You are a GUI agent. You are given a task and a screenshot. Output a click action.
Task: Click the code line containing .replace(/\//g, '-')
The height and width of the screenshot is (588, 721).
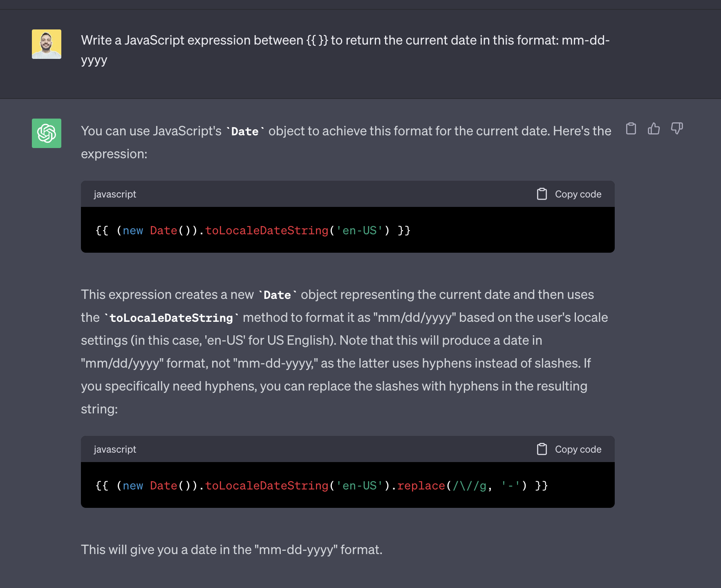click(x=322, y=486)
